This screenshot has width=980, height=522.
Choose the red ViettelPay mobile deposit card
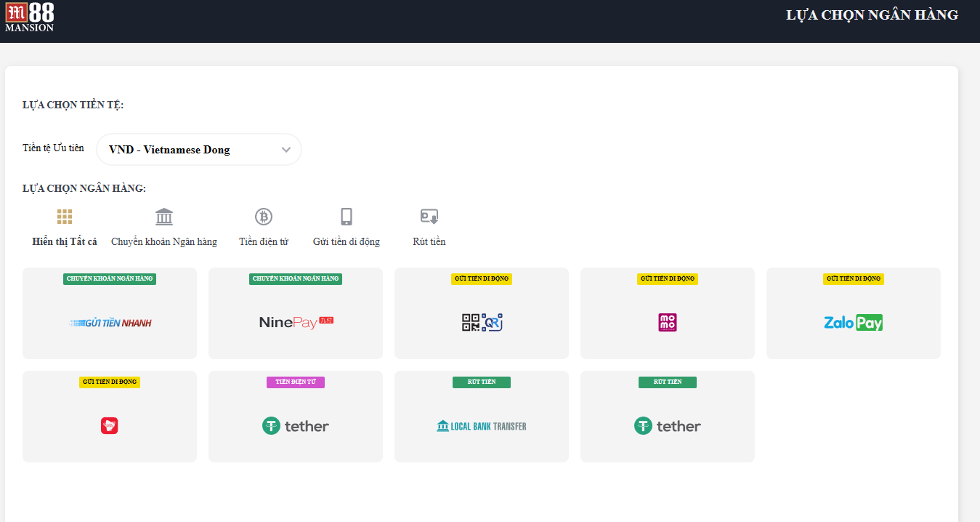pos(110,417)
